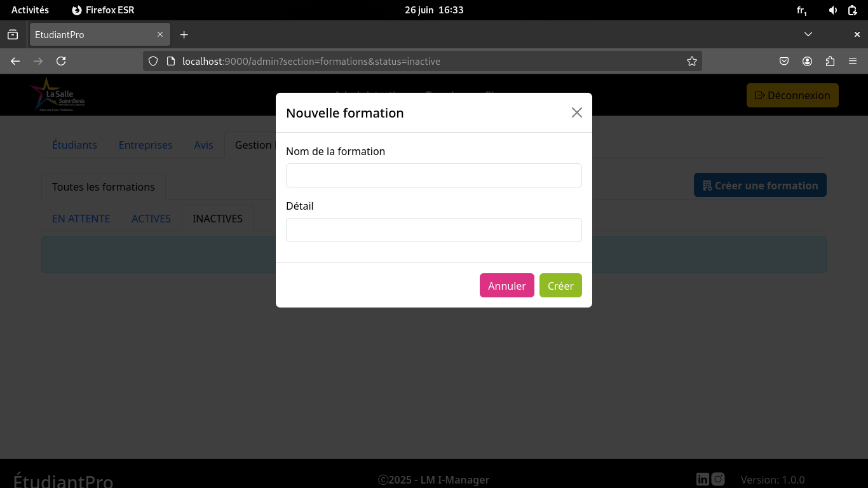Viewport: 868px width, 488px height.
Task: Click the shield tracking protection icon
Action: (153, 61)
